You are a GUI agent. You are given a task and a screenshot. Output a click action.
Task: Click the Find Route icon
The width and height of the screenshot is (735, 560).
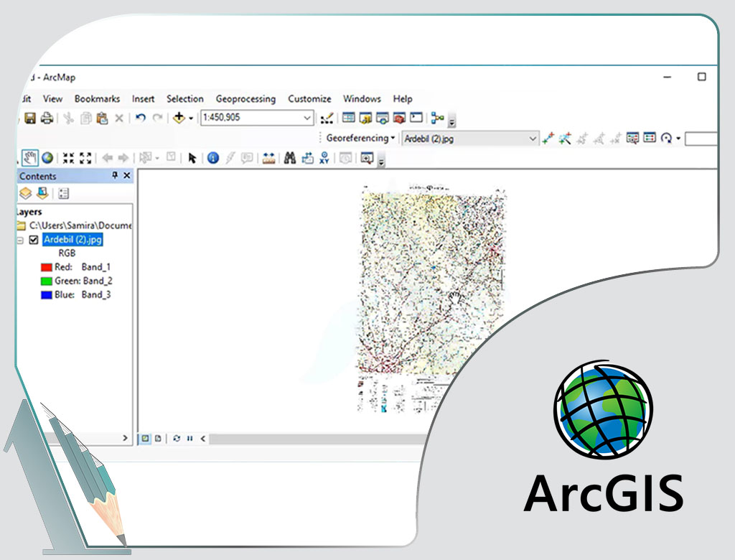point(307,158)
